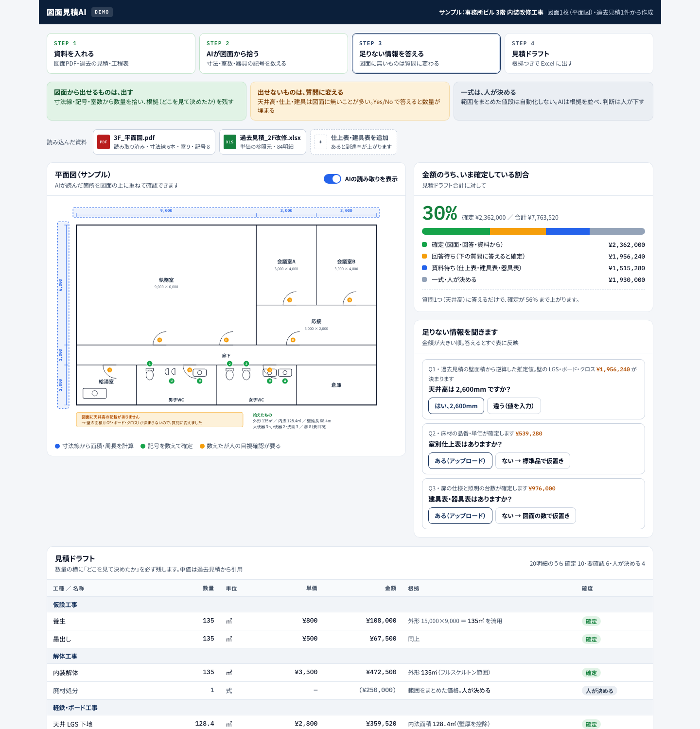Image resolution: width=700 pixels, height=729 pixels.
Task: Click the blue 資料待ち segment of progress bar
Action: (568, 231)
